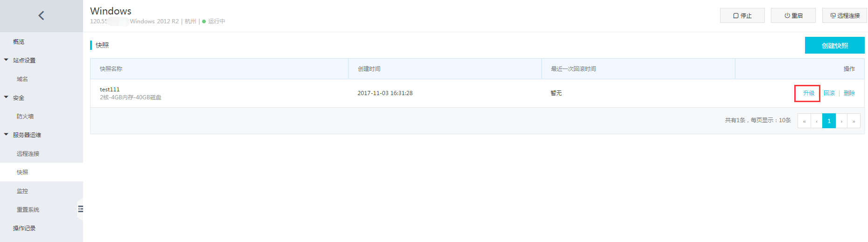The image size is (868, 242).
Task: Open 重置系统 reset system page
Action: [28, 210]
